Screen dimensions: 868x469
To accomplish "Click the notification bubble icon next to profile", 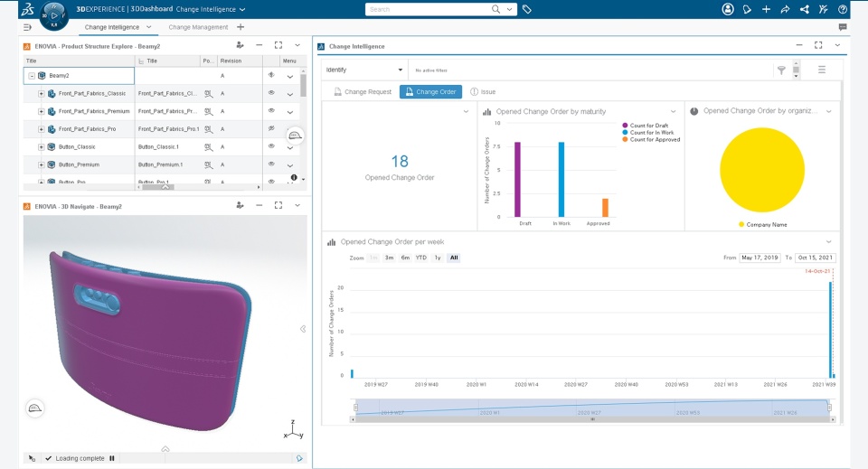I will tap(747, 9).
